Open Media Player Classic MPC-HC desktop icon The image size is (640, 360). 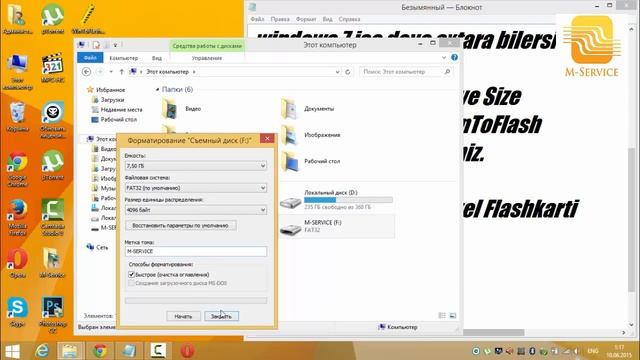[52, 68]
